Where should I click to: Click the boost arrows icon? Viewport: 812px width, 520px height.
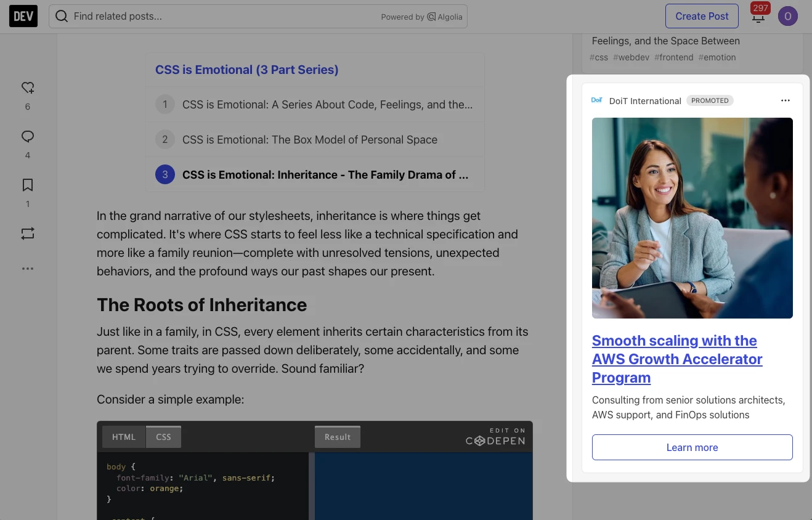[x=28, y=234]
